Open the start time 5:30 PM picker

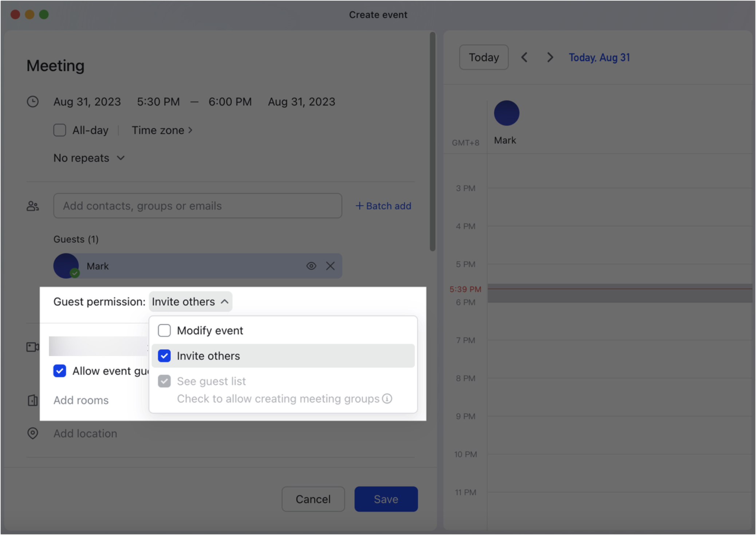point(158,102)
